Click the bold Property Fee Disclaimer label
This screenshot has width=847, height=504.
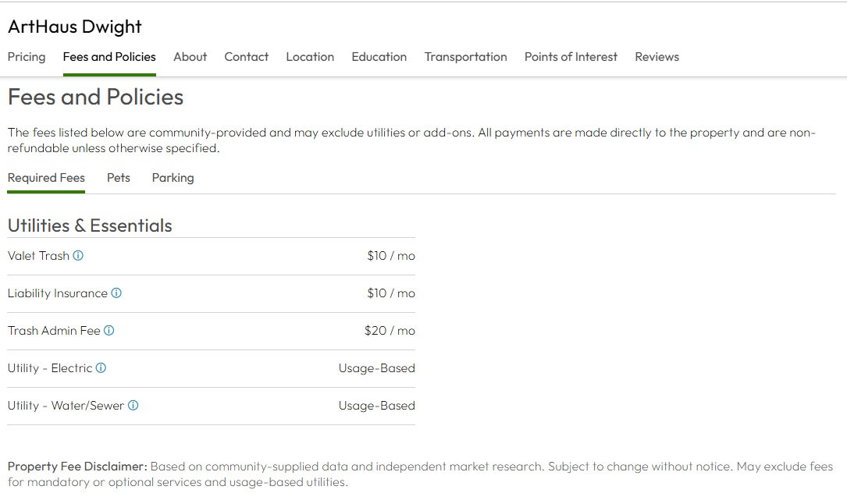pyautogui.click(x=77, y=467)
